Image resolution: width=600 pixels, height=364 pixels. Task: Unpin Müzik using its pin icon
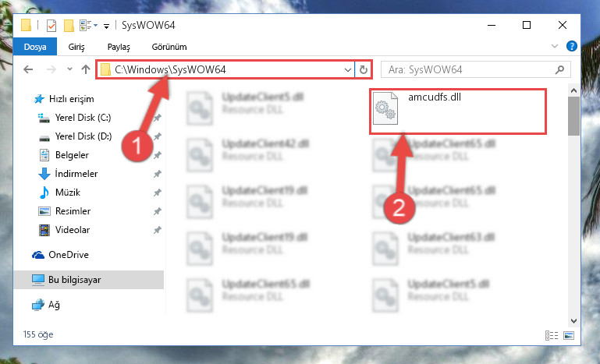coord(157,193)
